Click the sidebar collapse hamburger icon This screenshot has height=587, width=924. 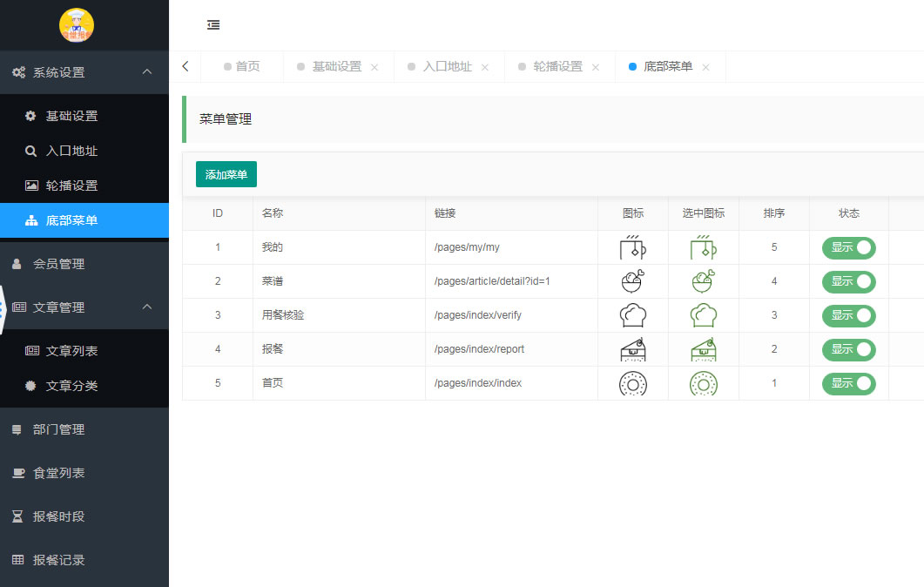pos(213,24)
